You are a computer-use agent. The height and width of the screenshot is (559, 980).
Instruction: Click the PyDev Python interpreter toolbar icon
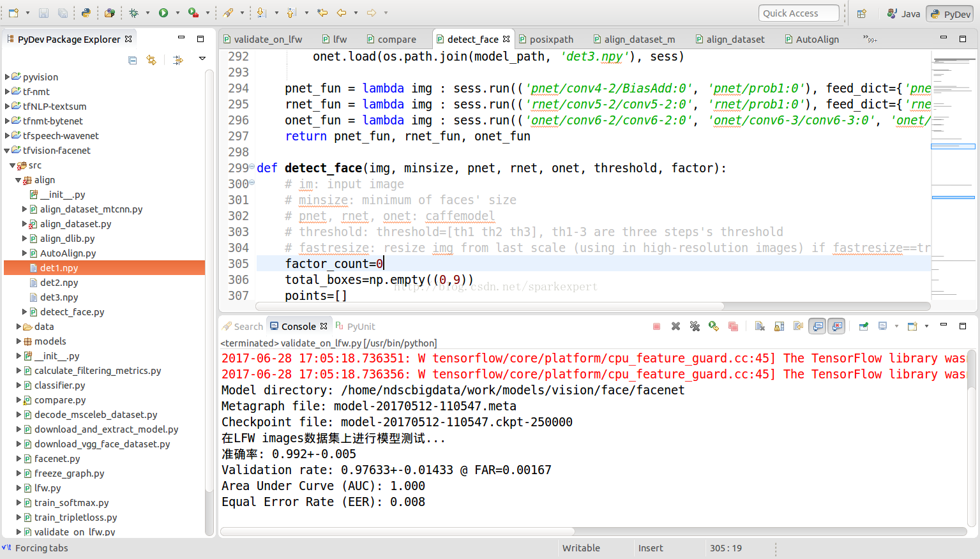pos(86,13)
